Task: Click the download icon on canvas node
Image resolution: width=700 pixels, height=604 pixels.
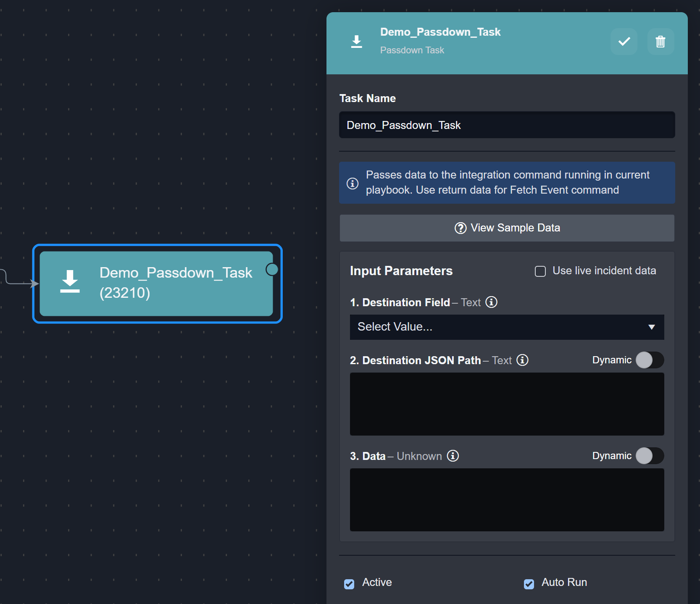Action: (70, 281)
